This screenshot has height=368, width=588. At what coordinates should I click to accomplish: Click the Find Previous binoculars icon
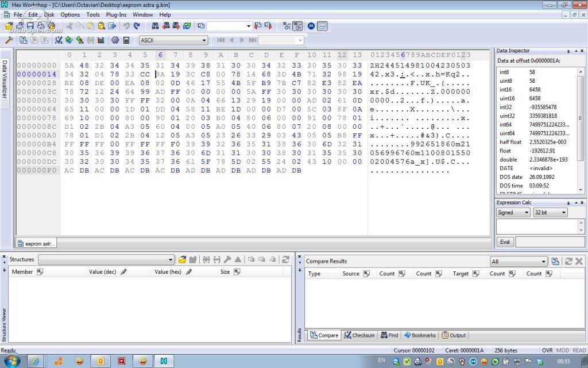(166, 26)
